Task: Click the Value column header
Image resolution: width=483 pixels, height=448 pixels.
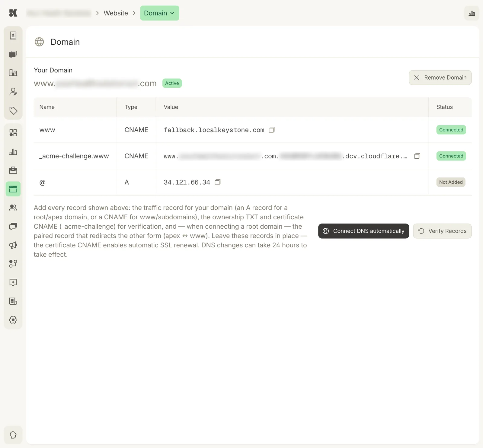Action: pos(171,107)
